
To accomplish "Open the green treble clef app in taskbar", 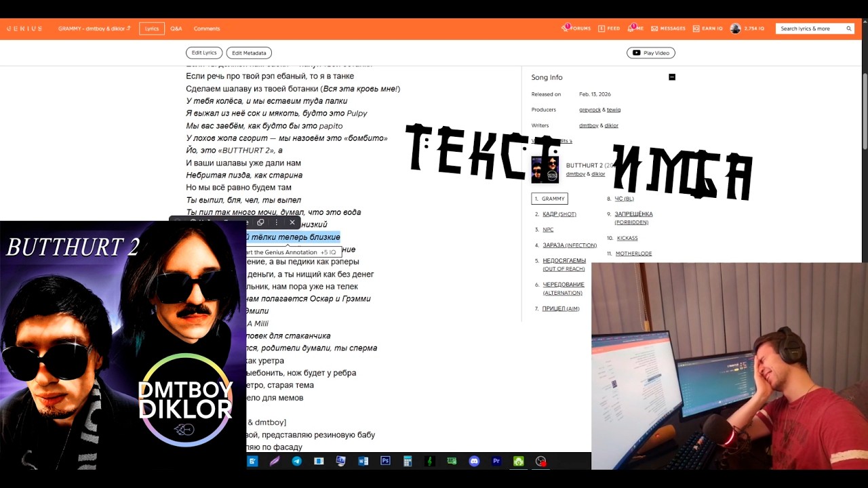I will point(430,461).
